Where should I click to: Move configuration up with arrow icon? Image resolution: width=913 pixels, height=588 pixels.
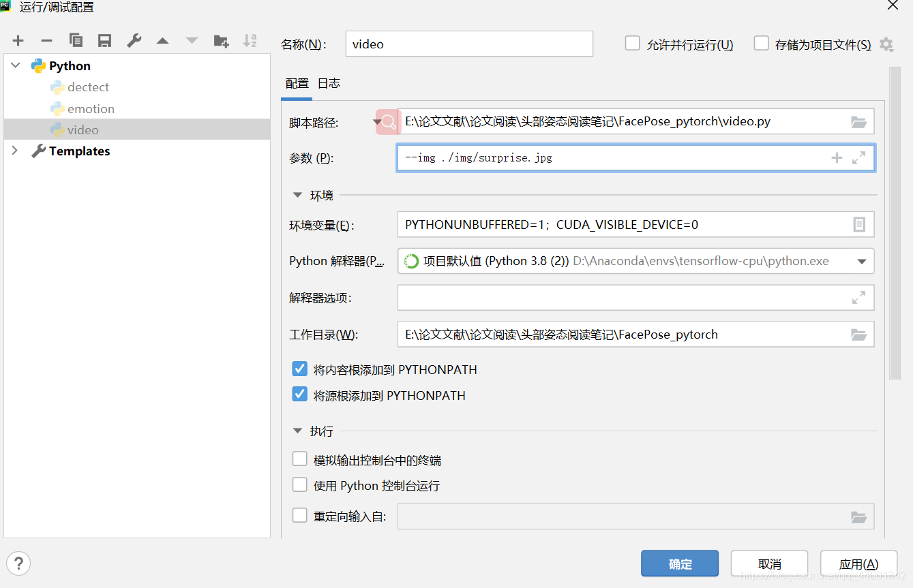[162, 41]
